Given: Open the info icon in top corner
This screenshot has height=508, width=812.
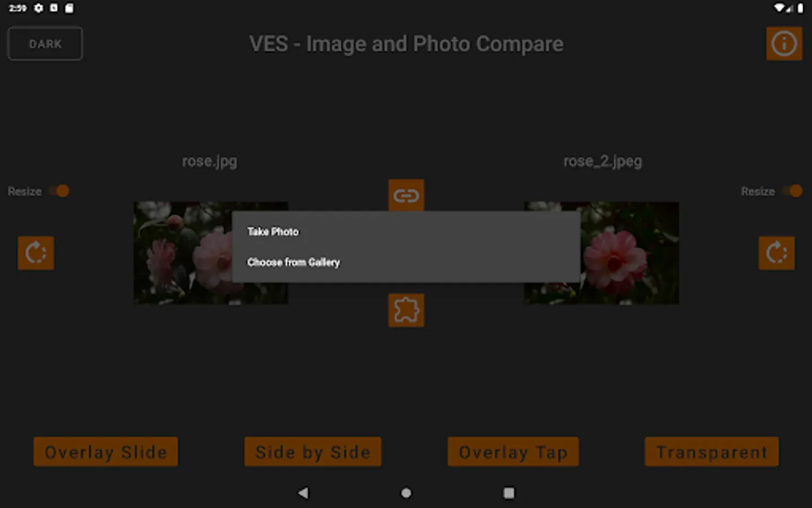Looking at the screenshot, I should [x=784, y=43].
